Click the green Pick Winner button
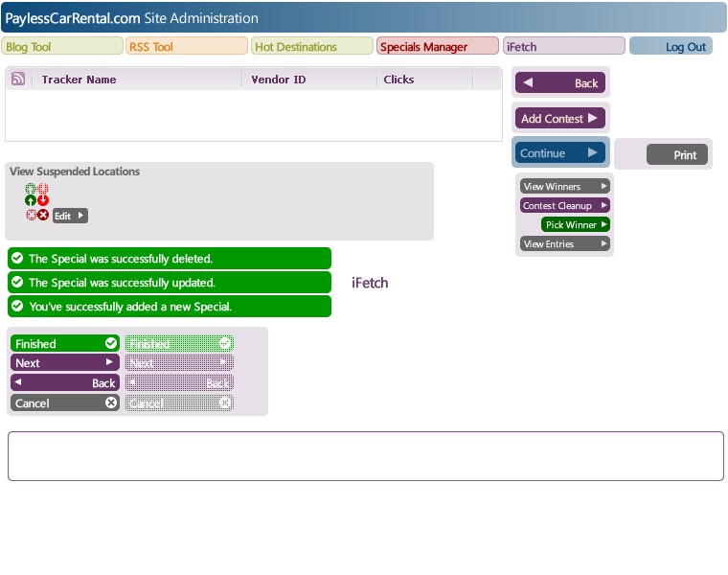Viewport: 728px width, 575px height. 576,225
